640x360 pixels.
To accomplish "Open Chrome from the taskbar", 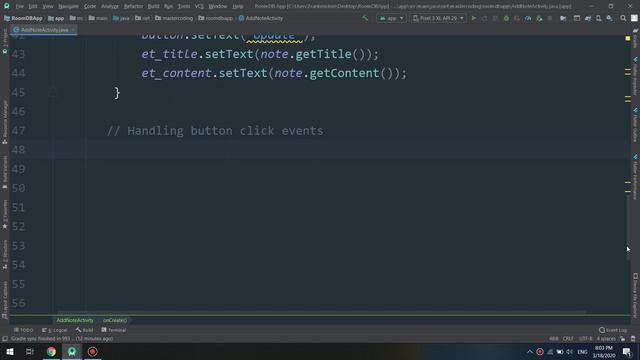I will click(x=51, y=351).
